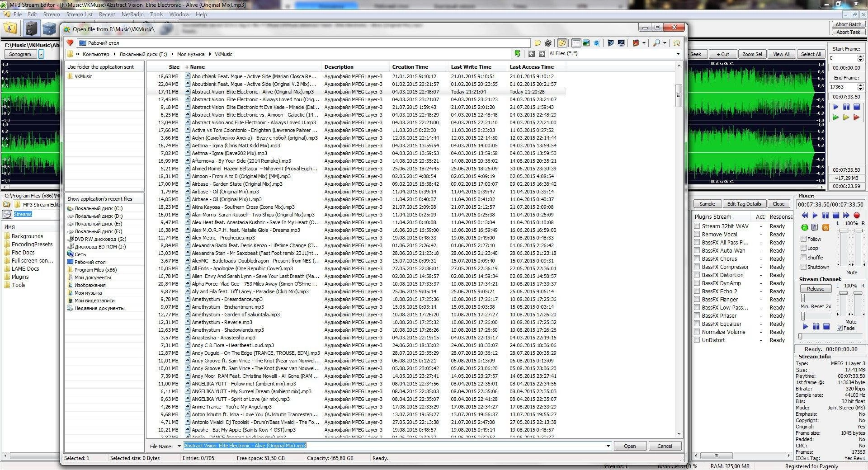Open the All Files filter dropdown
The height and width of the screenshot is (470, 868).
pyautogui.click(x=678, y=54)
